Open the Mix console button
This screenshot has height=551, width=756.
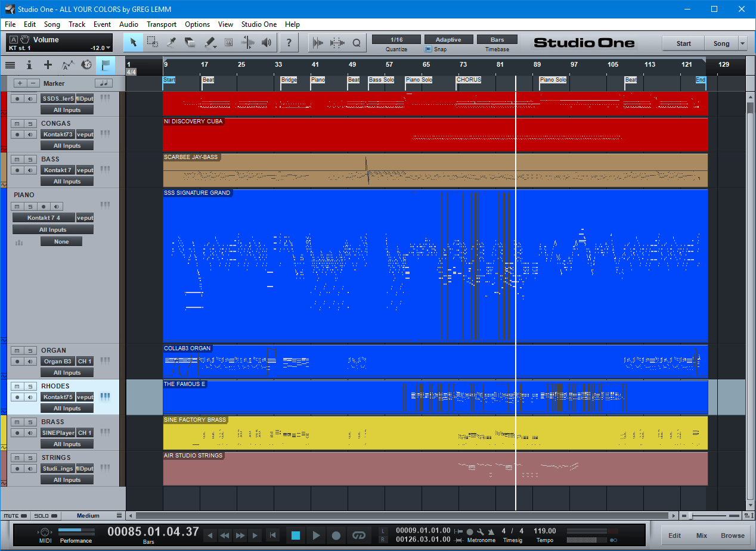point(702,536)
